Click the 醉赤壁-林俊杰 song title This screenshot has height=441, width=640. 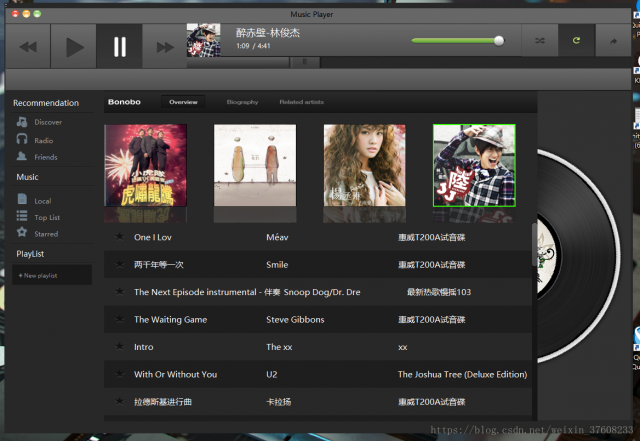pyautogui.click(x=268, y=33)
